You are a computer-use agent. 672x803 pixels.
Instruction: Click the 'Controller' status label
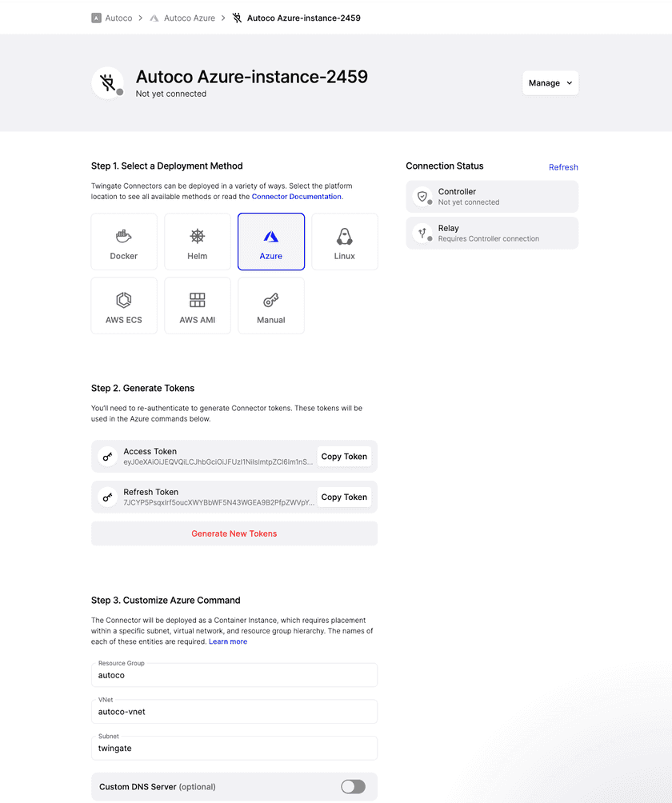(x=457, y=191)
